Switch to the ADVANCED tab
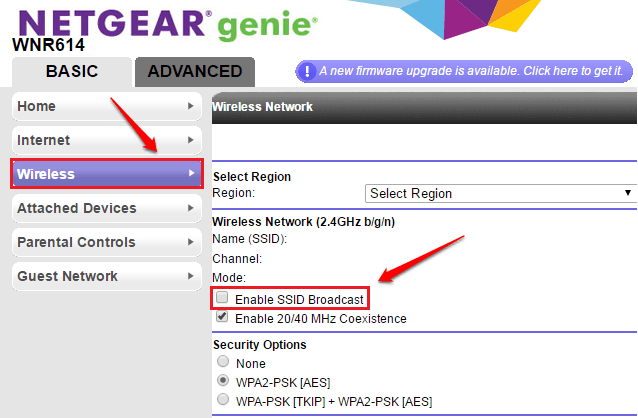Viewport: 638px width, 418px height. click(x=194, y=71)
